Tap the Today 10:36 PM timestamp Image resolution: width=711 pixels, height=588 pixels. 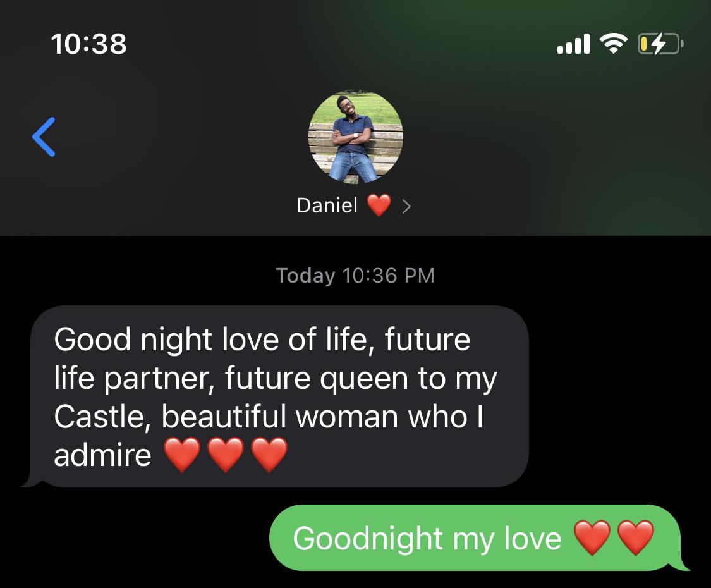355,276
